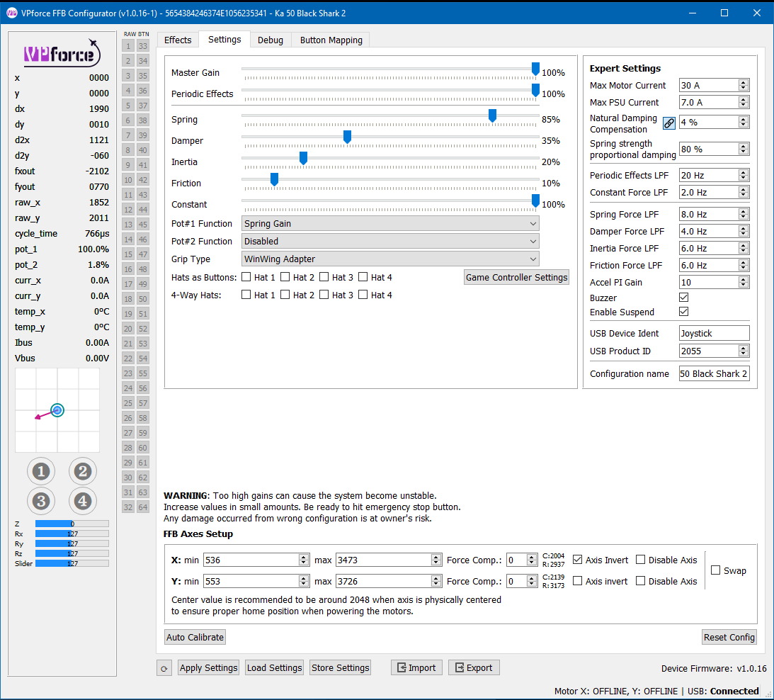Click the joystick position indicator circle
Screen dimensions: 774x700
click(58, 410)
